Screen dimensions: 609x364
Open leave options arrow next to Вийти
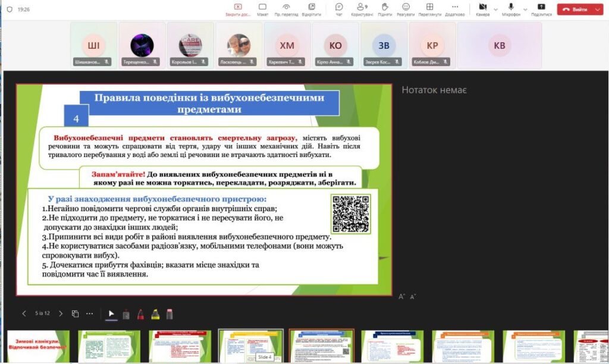(598, 10)
